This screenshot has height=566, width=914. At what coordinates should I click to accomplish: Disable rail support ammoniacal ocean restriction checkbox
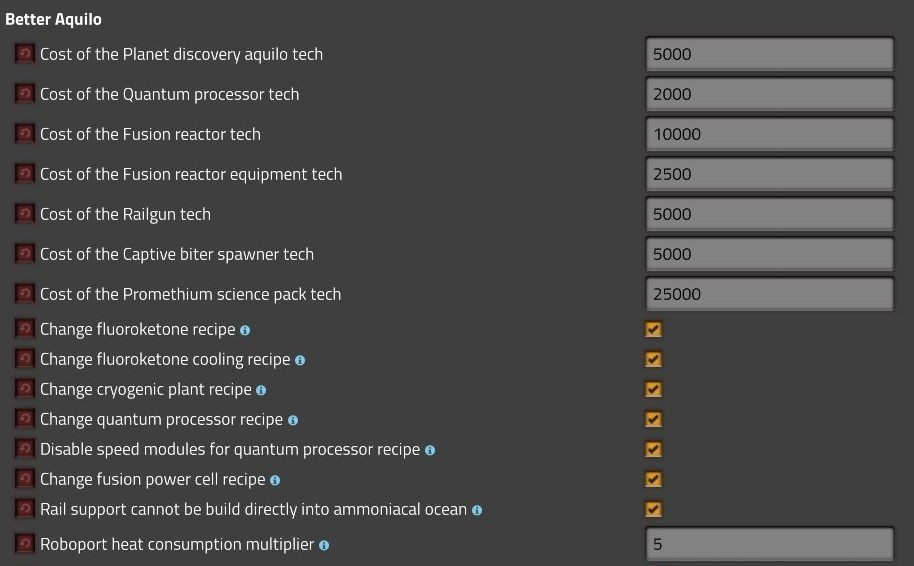[x=653, y=509]
